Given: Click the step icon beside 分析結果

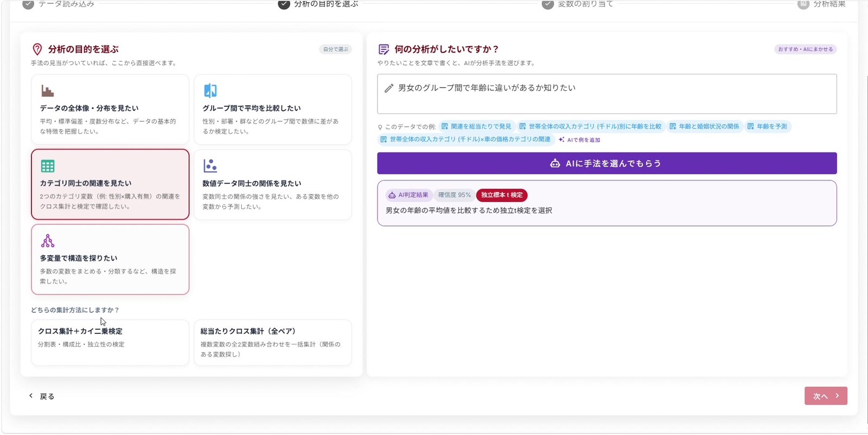Looking at the screenshot, I should (803, 4).
